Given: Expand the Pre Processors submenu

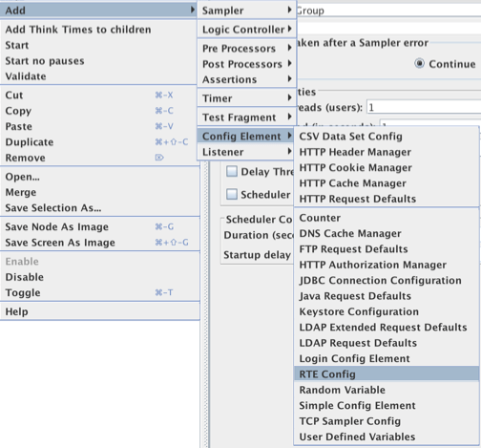Looking at the screenshot, I should pos(247,49).
